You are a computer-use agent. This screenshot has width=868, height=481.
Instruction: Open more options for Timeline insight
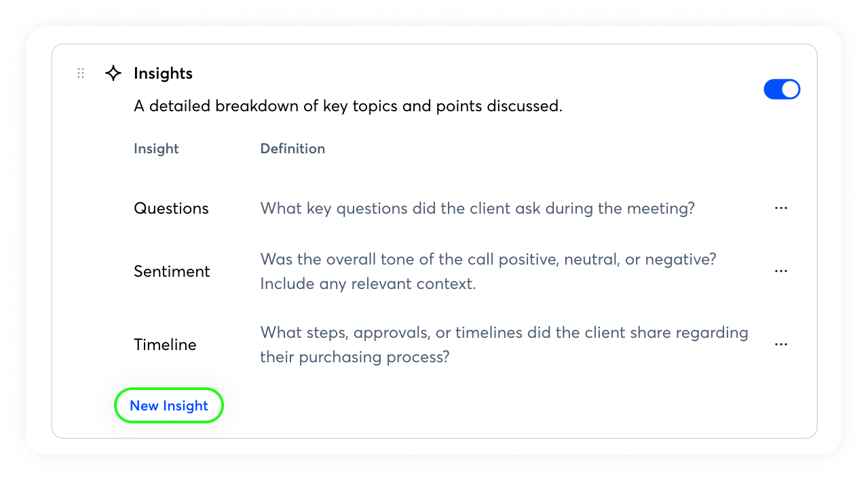(x=780, y=345)
